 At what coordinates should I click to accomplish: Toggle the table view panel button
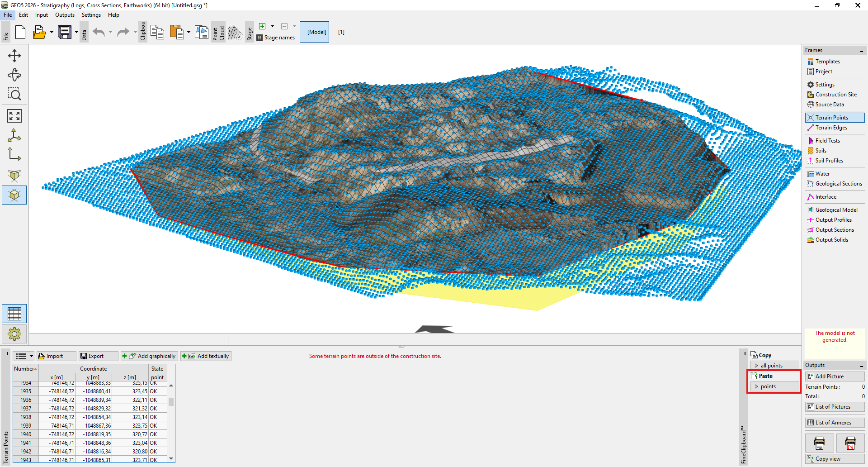[14, 314]
